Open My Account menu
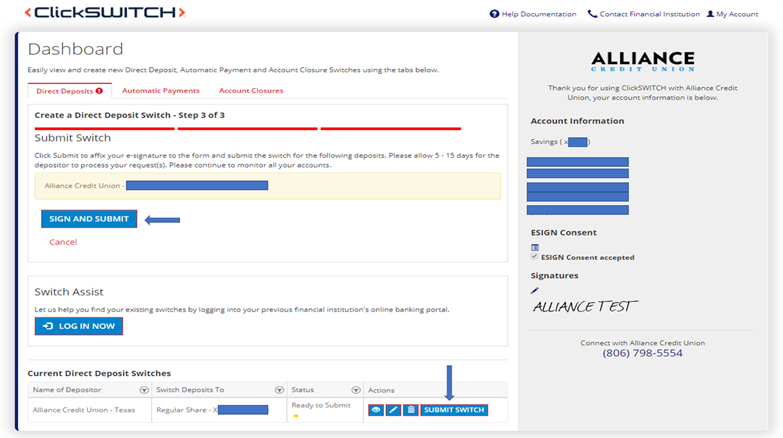The width and height of the screenshot is (783, 438). click(737, 14)
